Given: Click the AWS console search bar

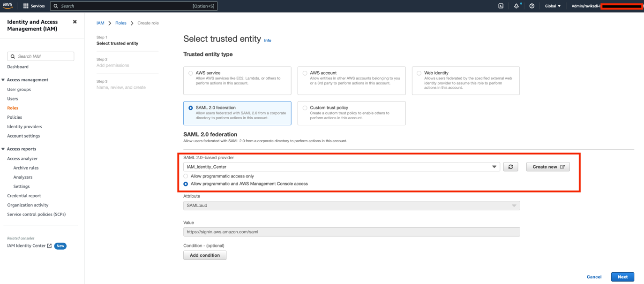Looking at the screenshot, I should [x=134, y=6].
